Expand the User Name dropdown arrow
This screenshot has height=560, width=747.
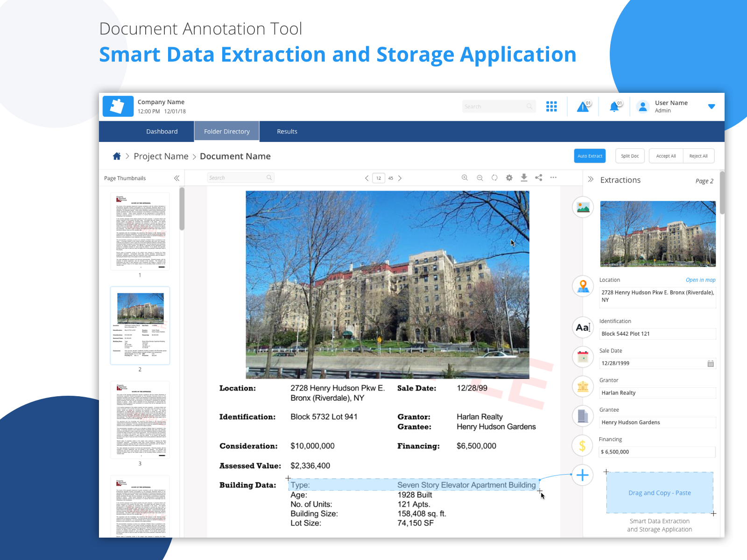[x=712, y=106]
